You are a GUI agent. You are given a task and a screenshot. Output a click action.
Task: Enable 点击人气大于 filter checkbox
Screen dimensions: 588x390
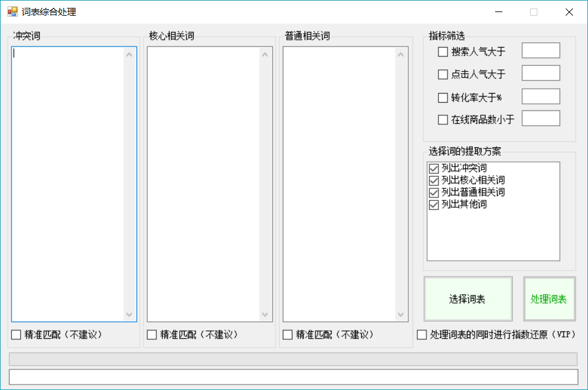[x=443, y=74]
